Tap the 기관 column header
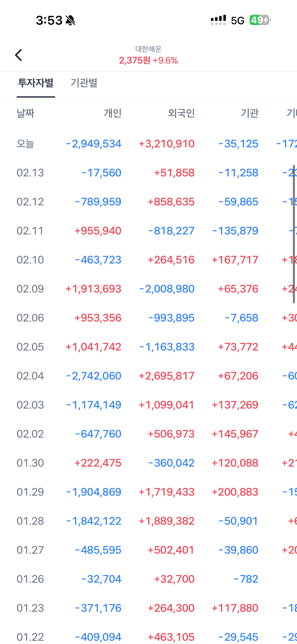This screenshot has width=297, height=644. tap(250, 113)
